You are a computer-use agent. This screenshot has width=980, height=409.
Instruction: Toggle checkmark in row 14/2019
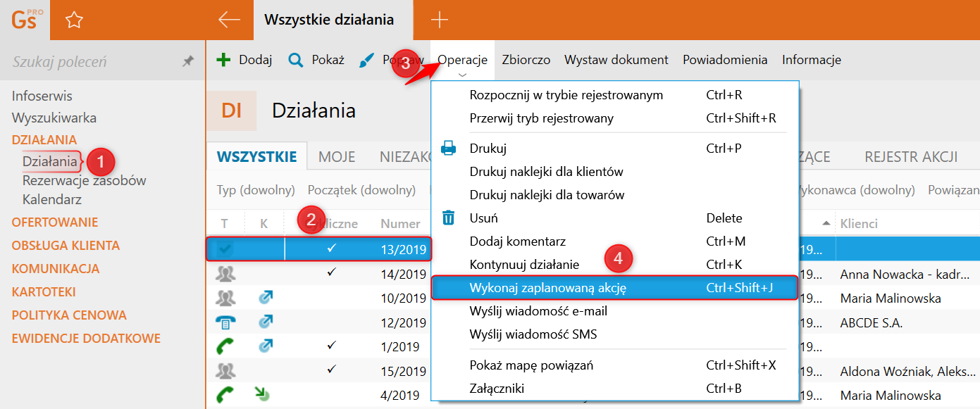333,273
